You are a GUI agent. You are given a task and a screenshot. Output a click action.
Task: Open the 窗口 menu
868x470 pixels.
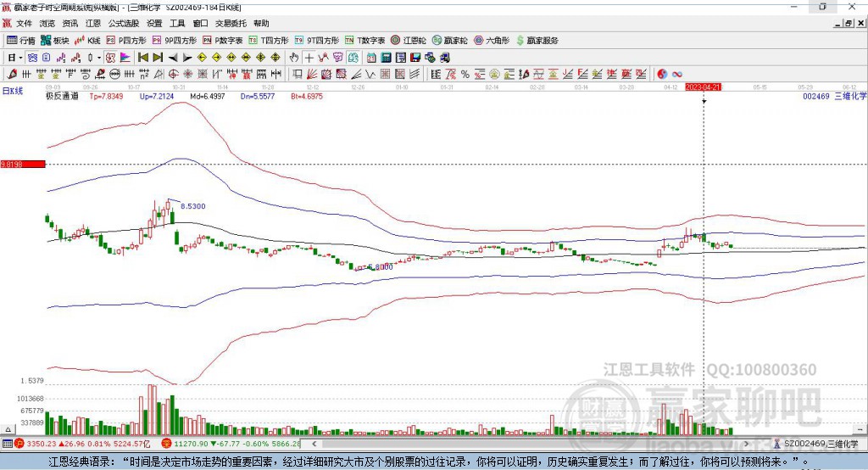200,23
